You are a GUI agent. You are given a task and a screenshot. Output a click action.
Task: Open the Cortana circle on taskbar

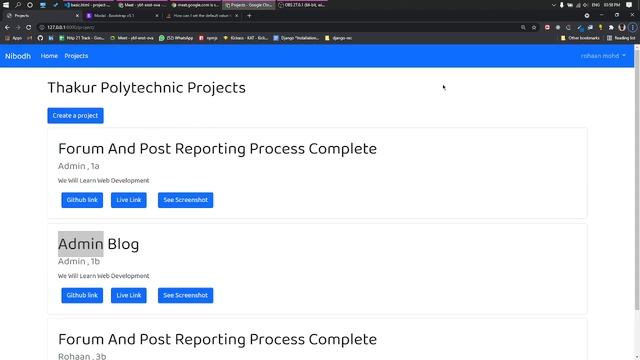pyautogui.click(x=30, y=5)
